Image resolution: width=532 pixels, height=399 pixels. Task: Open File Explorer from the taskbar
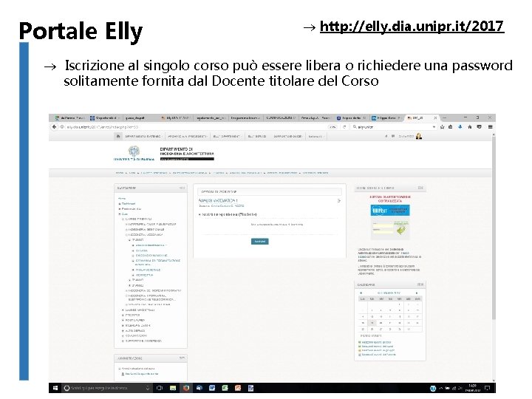coord(173,388)
